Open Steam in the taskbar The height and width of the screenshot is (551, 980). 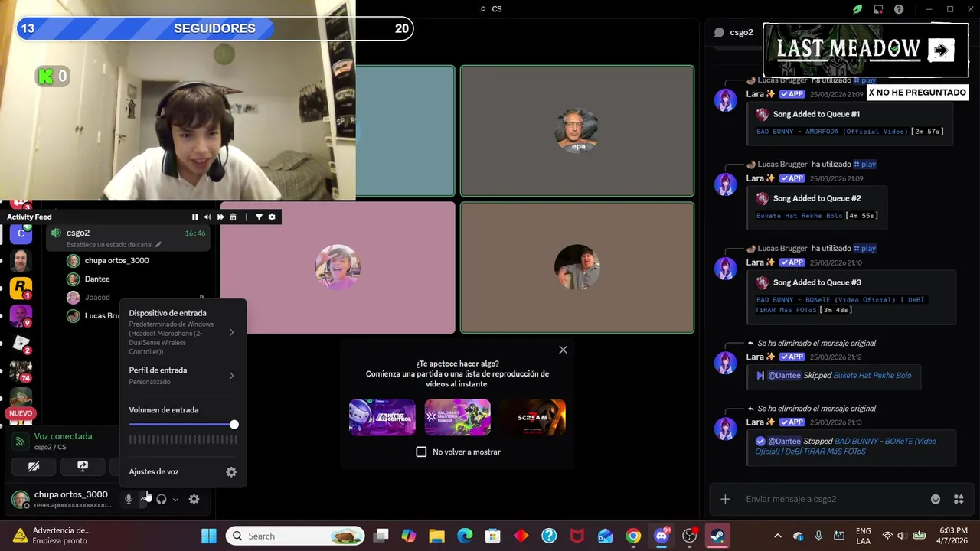click(717, 536)
